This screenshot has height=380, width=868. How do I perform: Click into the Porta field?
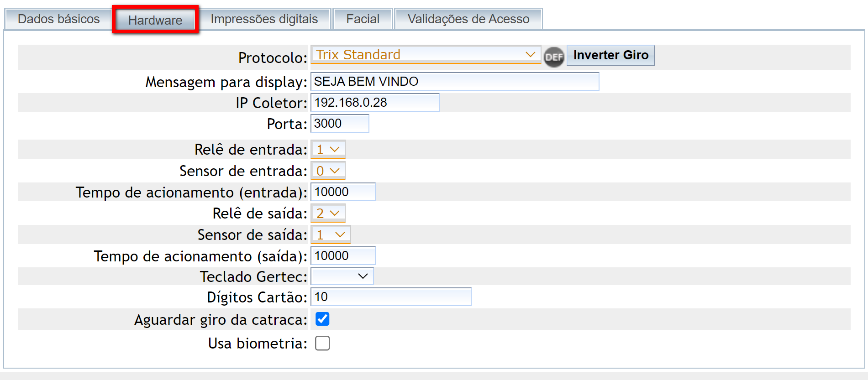340,124
